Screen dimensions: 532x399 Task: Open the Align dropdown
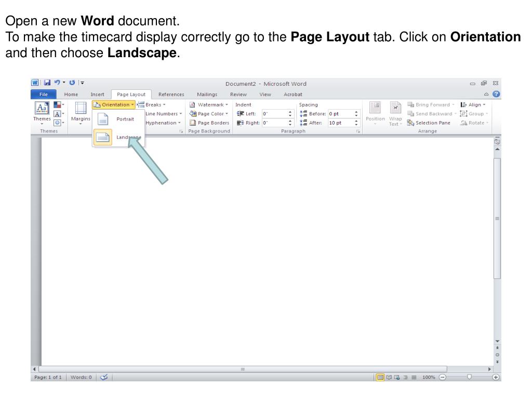(x=473, y=105)
